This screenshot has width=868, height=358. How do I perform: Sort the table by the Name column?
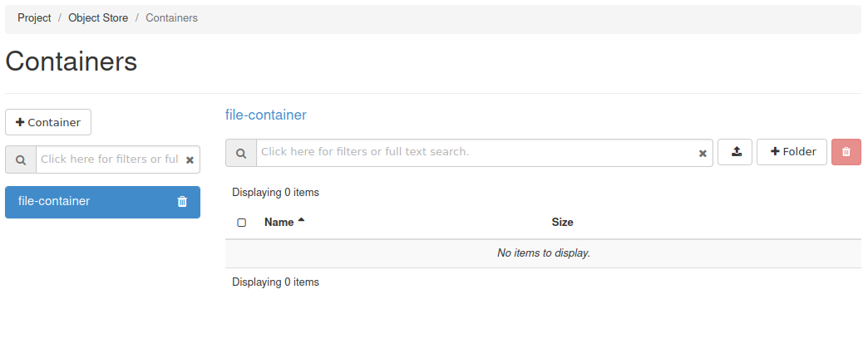[279, 223]
